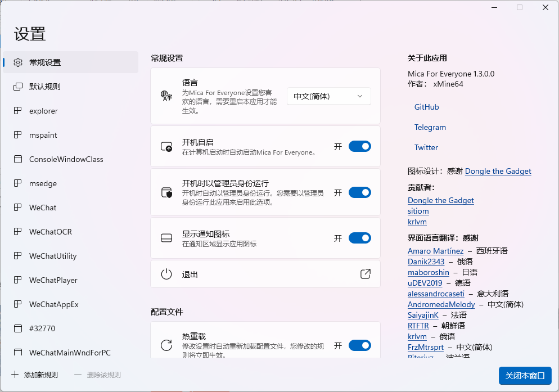Click the 'Mica For Everyone 1.3.0.0' version text
The width and height of the screenshot is (559, 392).
(x=451, y=74)
